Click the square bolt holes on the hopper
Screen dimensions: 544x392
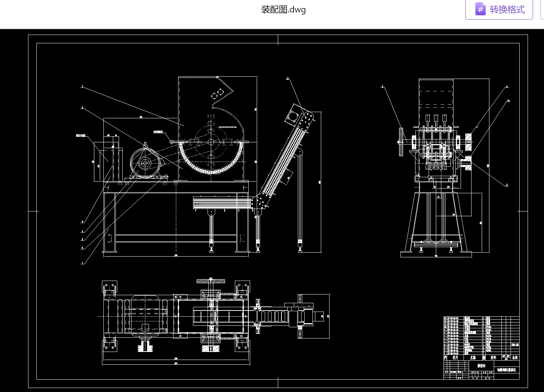tap(217, 93)
